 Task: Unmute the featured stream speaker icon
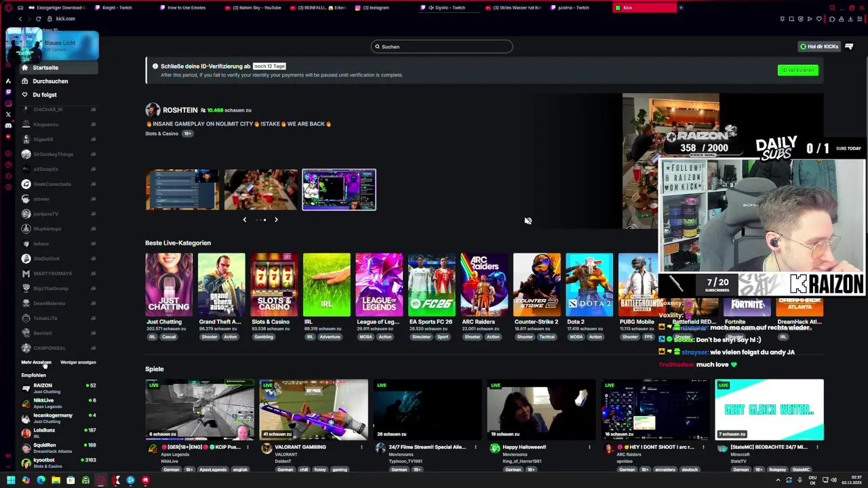tap(528, 220)
